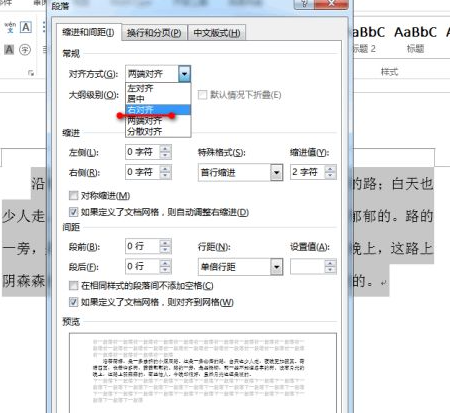Viewport: 450px width, 413px height.
Task: Click document text 少人走 behind dialog
Action: (x=23, y=216)
